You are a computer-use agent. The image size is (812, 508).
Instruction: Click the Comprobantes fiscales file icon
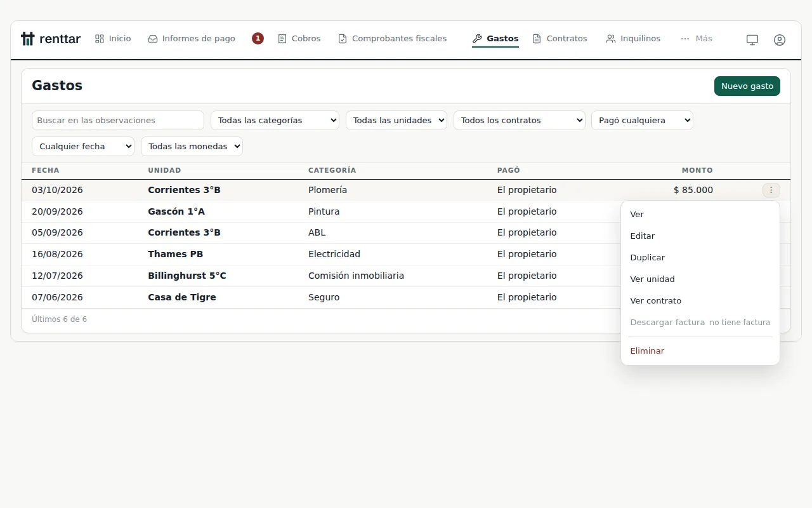(343, 39)
